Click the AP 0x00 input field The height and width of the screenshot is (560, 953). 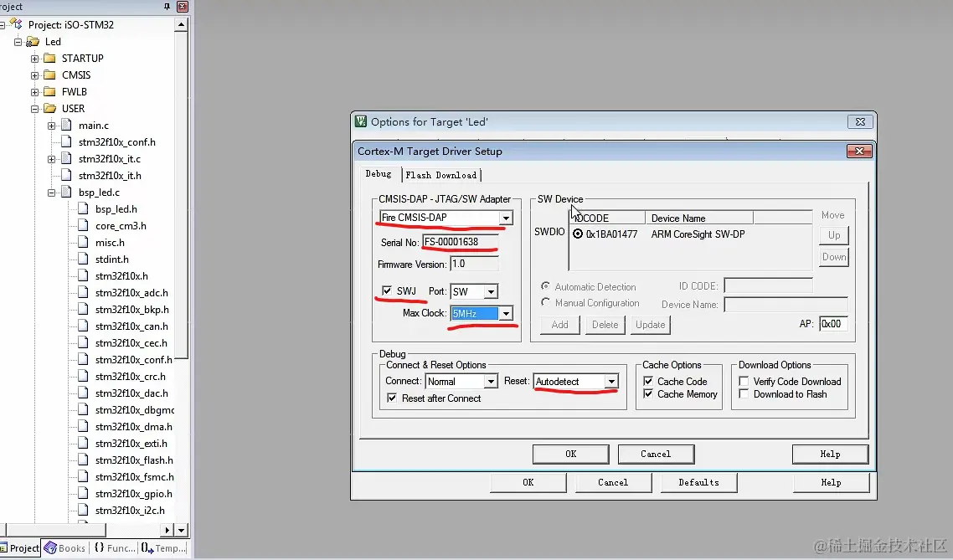tap(833, 324)
